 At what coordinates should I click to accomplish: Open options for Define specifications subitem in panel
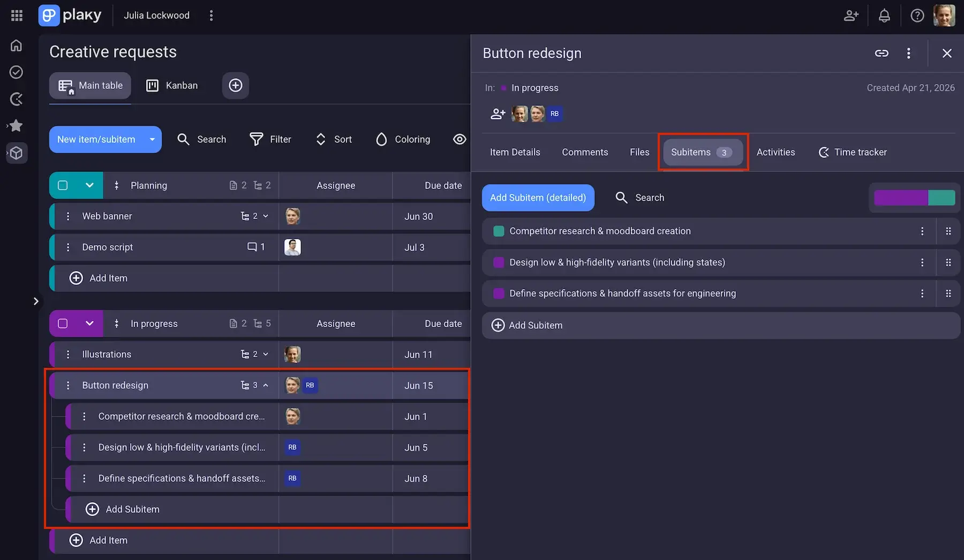[x=922, y=293]
